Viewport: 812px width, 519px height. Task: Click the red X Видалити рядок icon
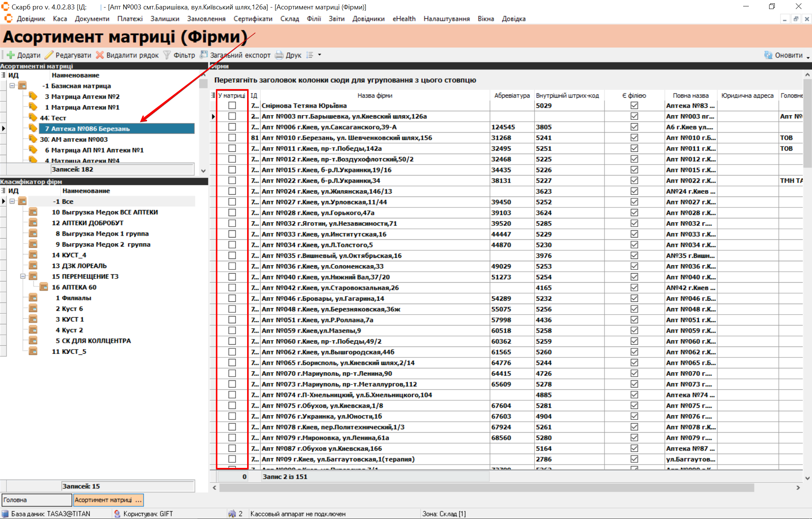(100, 55)
